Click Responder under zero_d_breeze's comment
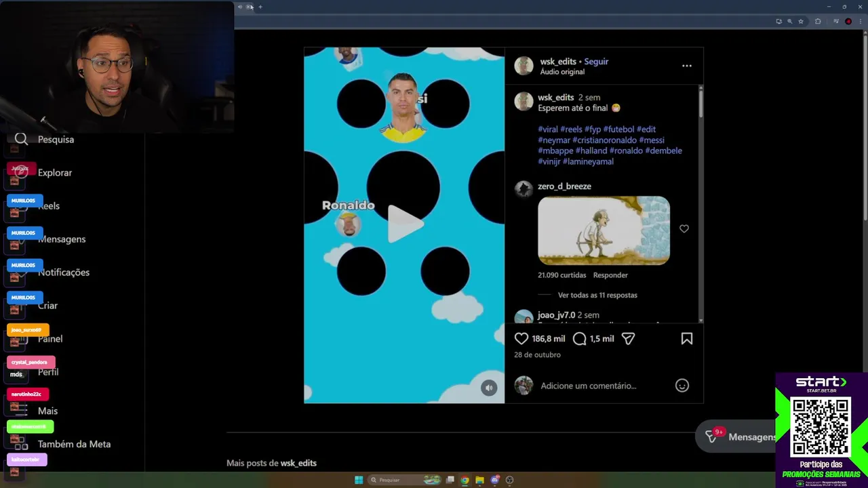868x488 pixels. pos(610,275)
